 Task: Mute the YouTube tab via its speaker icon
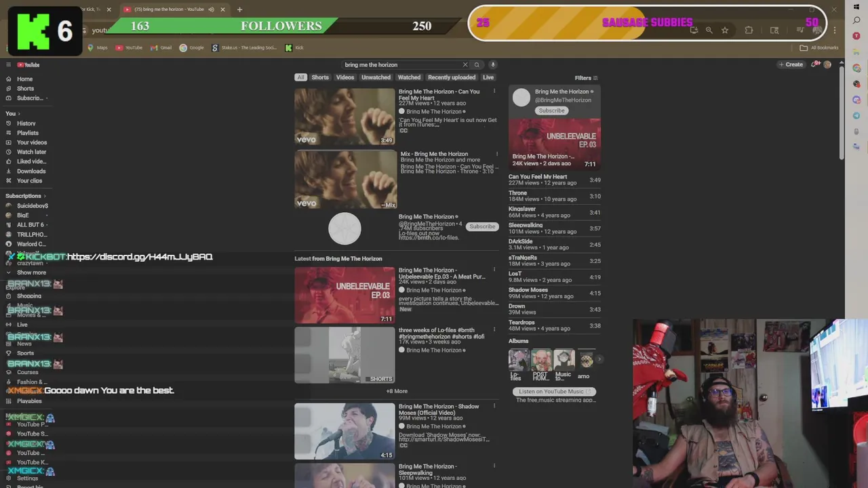(x=211, y=9)
